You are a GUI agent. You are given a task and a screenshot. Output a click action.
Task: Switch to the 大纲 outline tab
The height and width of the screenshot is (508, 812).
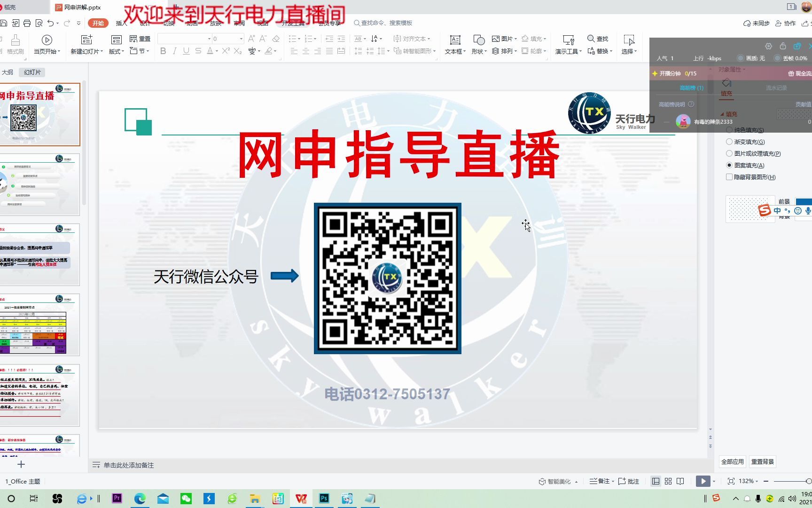point(8,72)
